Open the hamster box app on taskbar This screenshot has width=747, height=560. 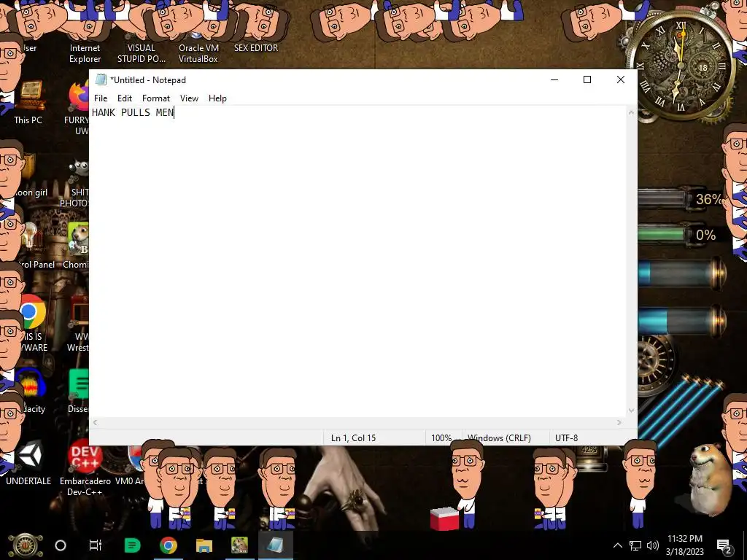pos(239,545)
